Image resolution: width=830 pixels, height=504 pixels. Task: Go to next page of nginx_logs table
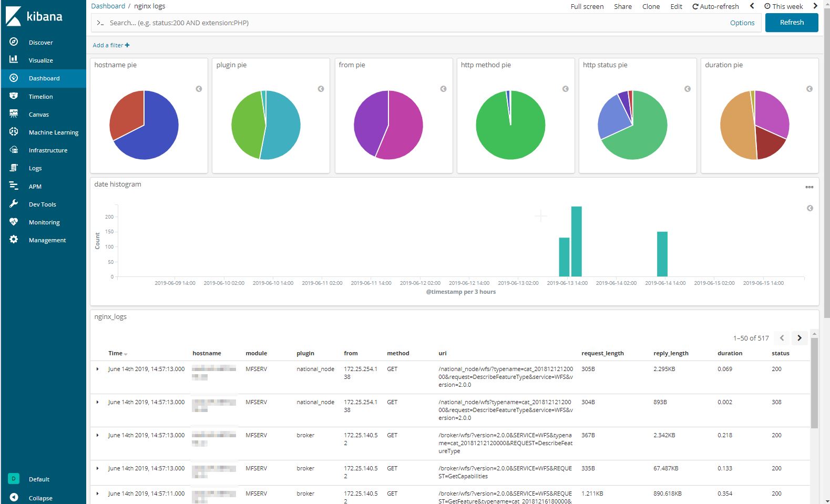(800, 338)
